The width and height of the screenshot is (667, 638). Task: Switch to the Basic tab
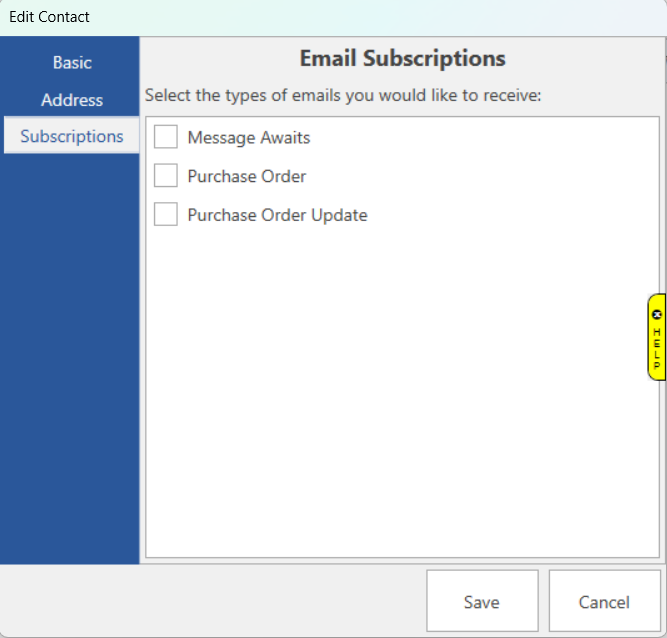click(72, 62)
